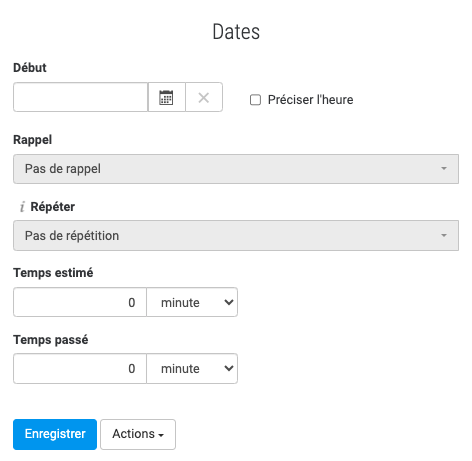Focus the Début date input field

click(x=80, y=97)
